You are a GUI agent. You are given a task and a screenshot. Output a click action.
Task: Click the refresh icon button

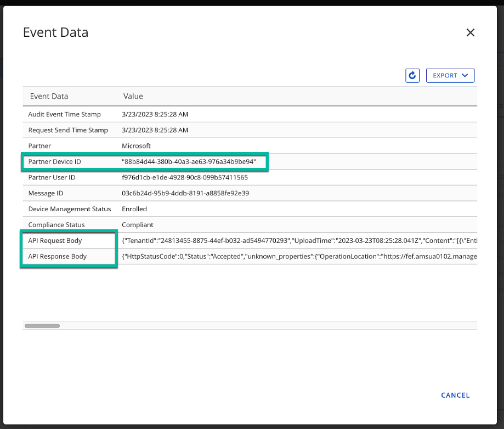(x=412, y=76)
